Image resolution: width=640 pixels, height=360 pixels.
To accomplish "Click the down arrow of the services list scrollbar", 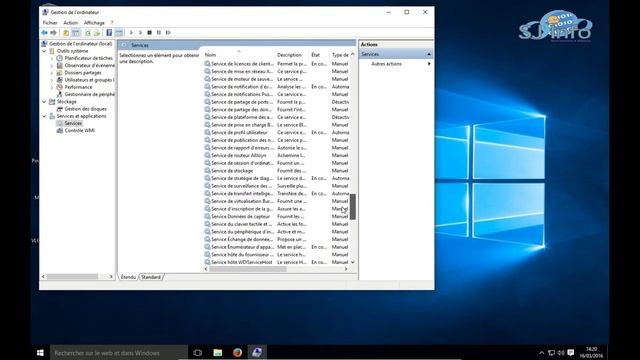I will tap(353, 262).
